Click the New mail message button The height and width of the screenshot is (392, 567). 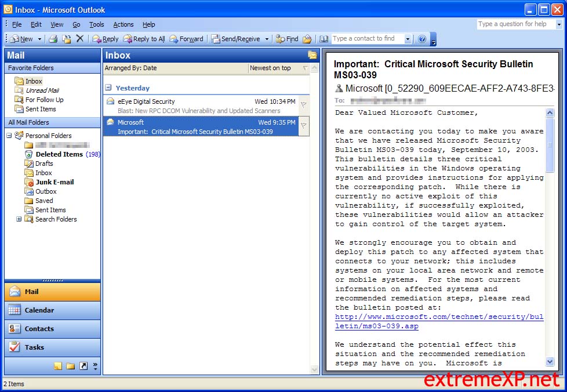[21, 39]
